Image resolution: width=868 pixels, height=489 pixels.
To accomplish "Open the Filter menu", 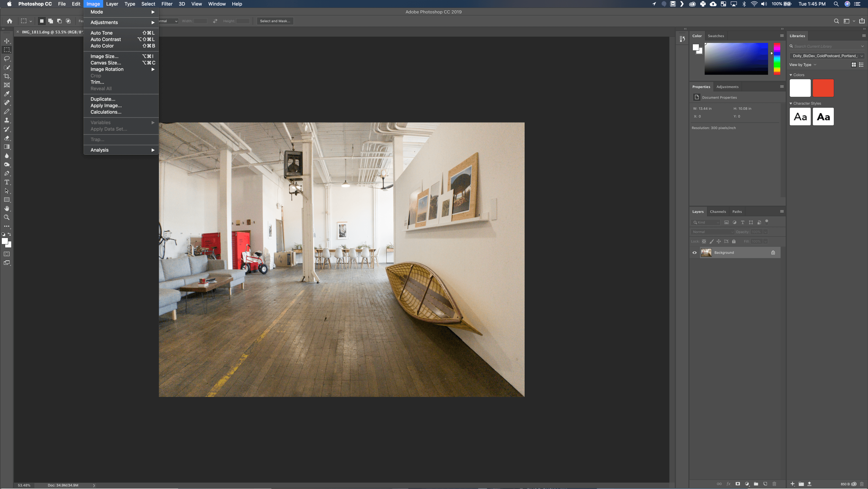I will pos(167,4).
